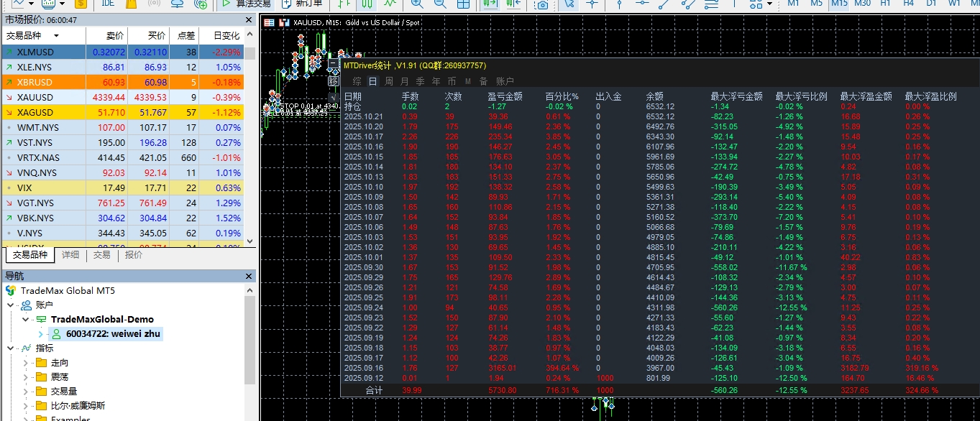
Task: Select the trendline drawing tool
Action: [x=664, y=4]
